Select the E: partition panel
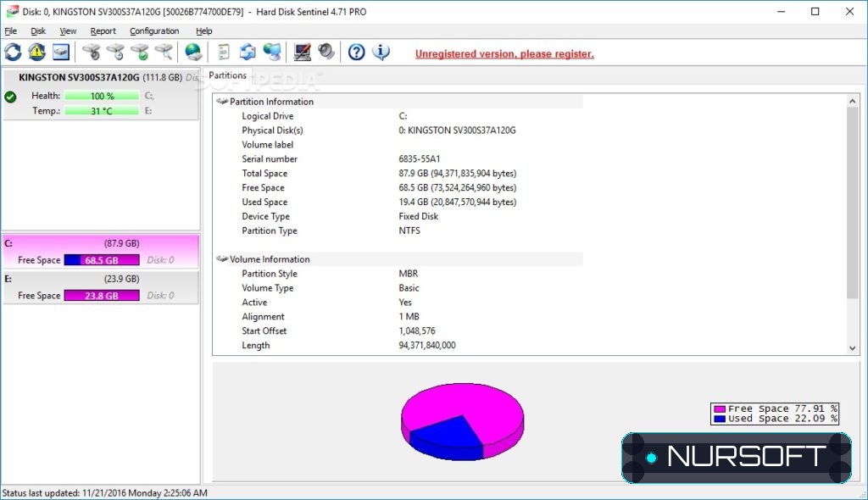 tap(101, 286)
